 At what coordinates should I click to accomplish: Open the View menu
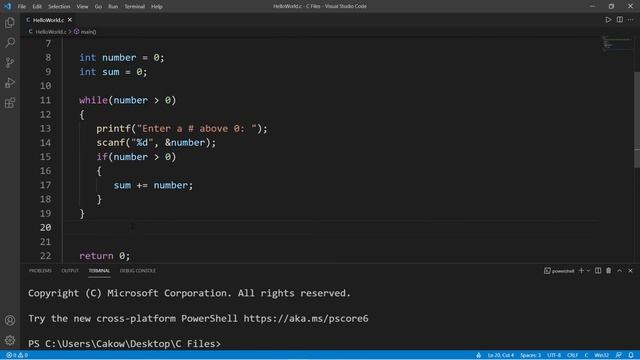coord(82,7)
